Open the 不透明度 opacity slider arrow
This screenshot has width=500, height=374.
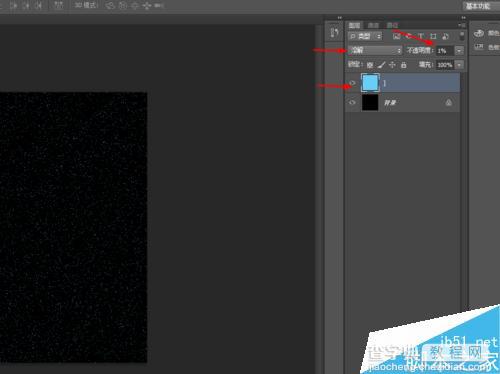point(459,51)
